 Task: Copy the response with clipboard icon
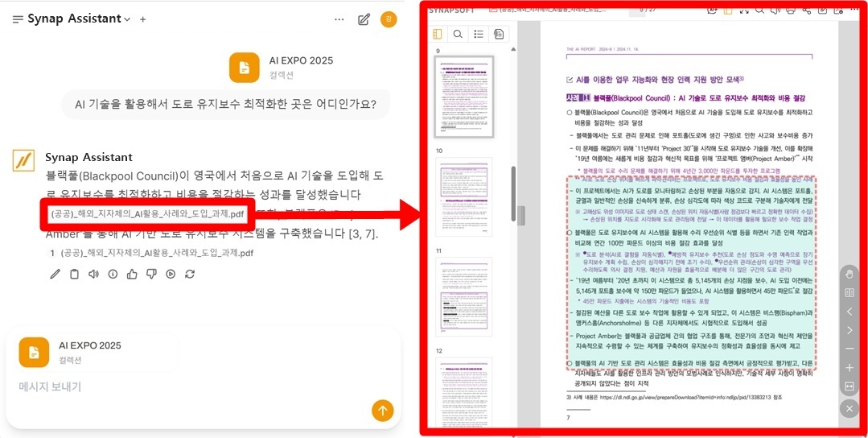point(74,274)
